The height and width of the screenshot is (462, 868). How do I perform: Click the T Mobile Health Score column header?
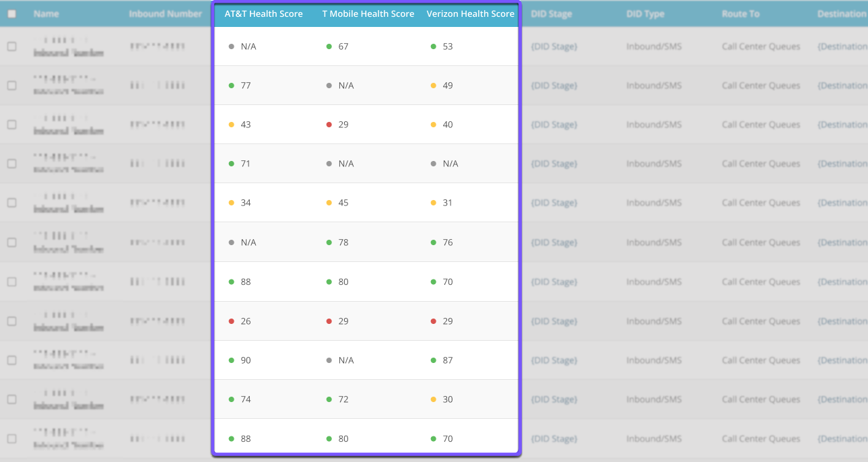click(368, 13)
